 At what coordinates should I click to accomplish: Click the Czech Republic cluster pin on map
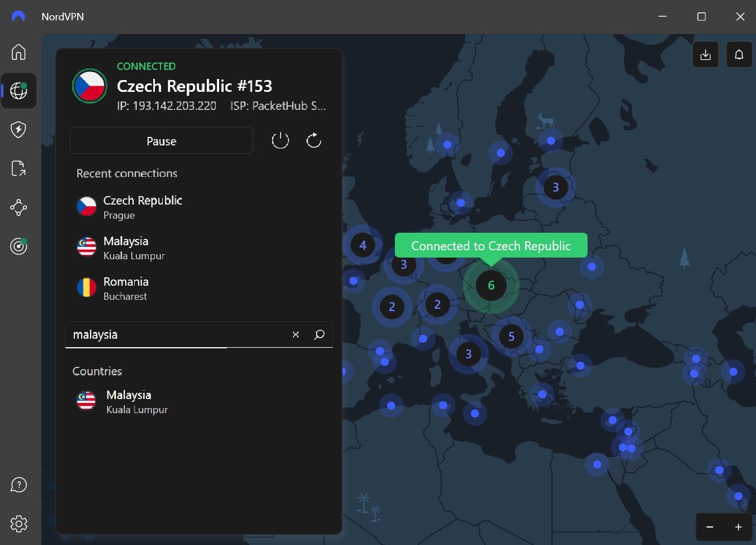490,285
